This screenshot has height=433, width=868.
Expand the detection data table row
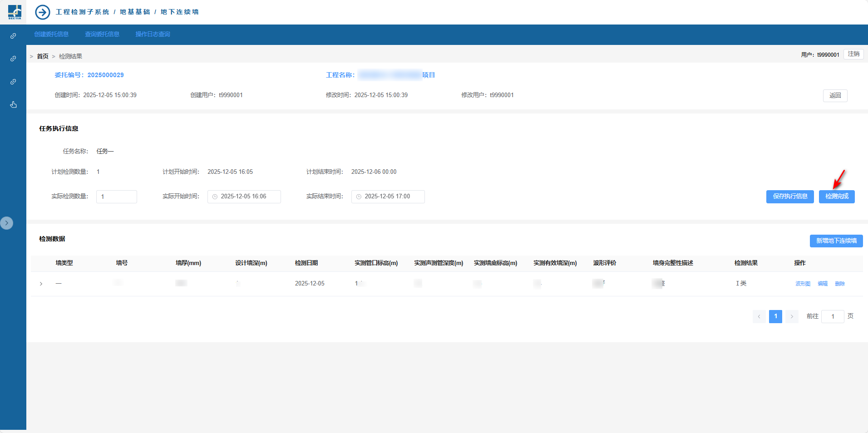coord(41,284)
